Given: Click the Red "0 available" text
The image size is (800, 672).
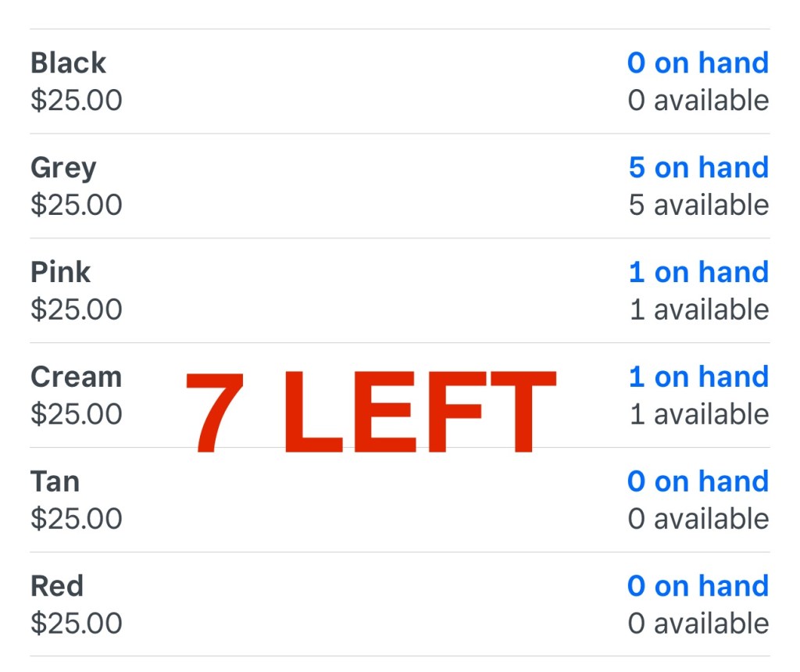Looking at the screenshot, I should (698, 624).
